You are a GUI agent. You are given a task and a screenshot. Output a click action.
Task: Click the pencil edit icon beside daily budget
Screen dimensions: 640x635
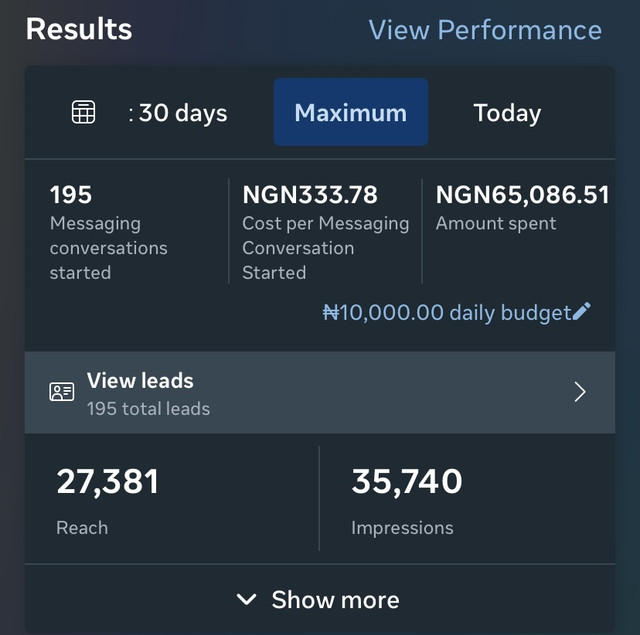(x=581, y=311)
